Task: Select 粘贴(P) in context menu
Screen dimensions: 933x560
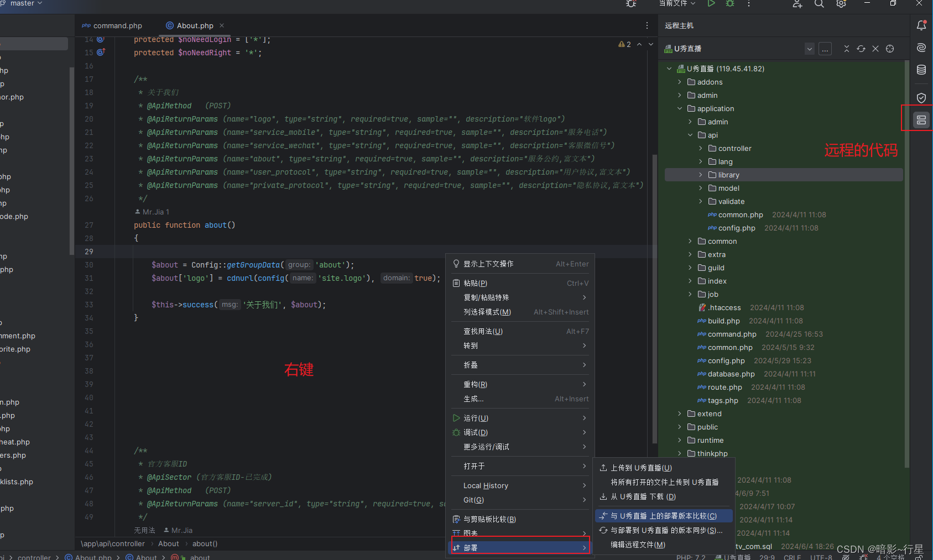Action: (x=520, y=283)
